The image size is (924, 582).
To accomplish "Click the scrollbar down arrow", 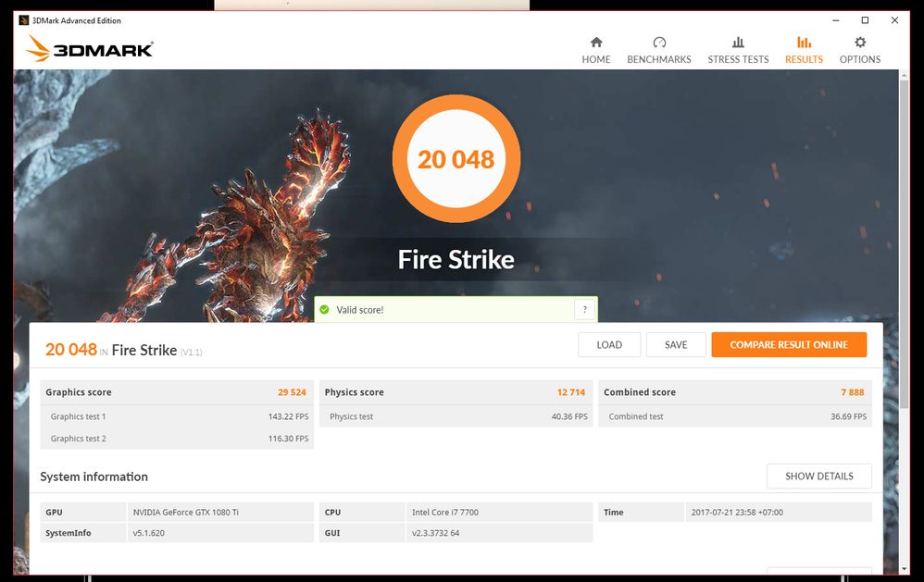I will [904, 569].
